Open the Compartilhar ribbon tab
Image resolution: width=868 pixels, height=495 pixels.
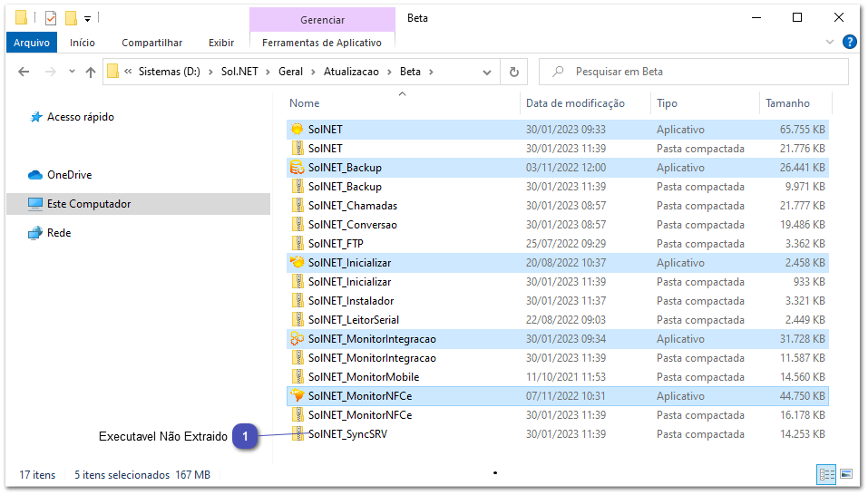151,43
